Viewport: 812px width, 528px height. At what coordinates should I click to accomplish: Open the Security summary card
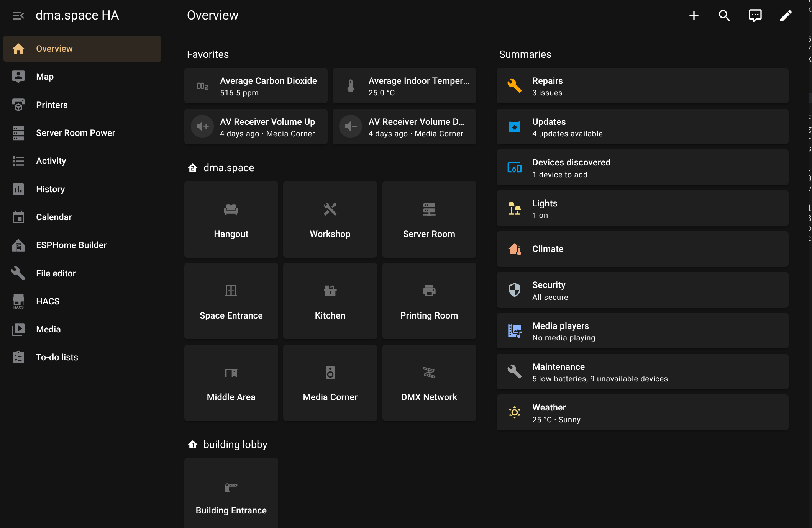[x=642, y=290]
